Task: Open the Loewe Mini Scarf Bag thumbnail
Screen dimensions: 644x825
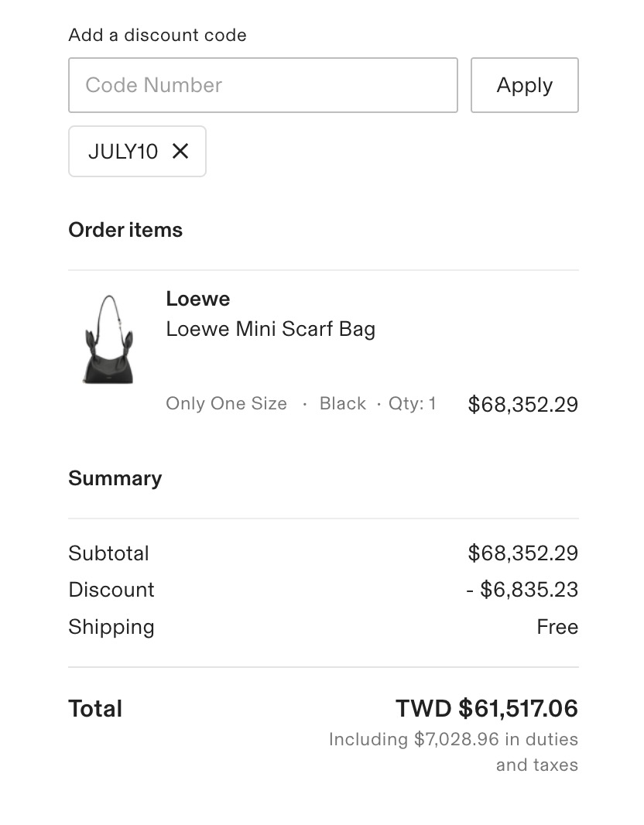Action: [109, 339]
